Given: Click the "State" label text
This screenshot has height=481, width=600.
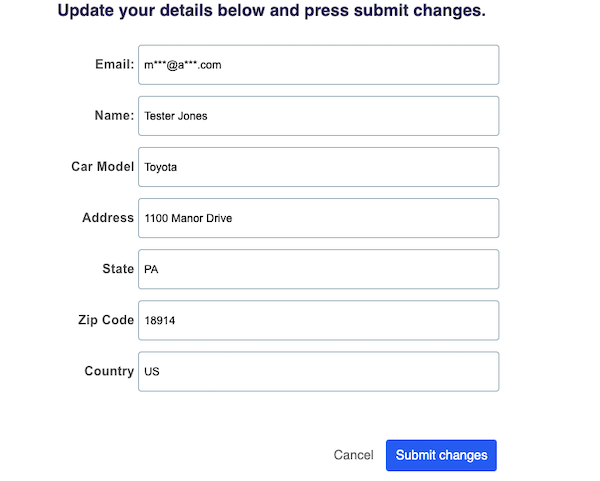Looking at the screenshot, I should tap(118, 268).
